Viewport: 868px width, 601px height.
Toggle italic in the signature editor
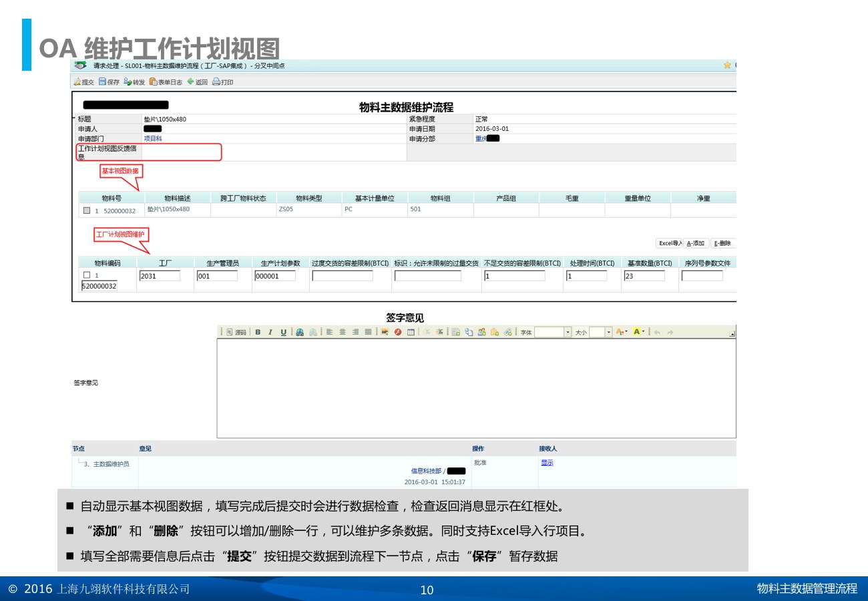coord(270,332)
